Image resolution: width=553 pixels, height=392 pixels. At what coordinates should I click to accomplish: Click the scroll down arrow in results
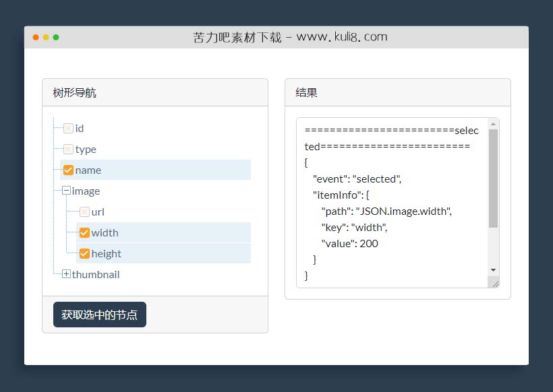pos(494,270)
